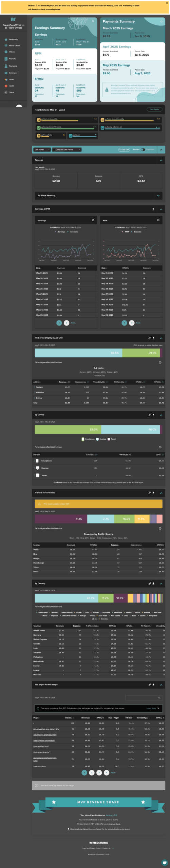Open the Settings sidebar menu
Screen dimensions: 170x868
pyautogui.click(x=13, y=73)
